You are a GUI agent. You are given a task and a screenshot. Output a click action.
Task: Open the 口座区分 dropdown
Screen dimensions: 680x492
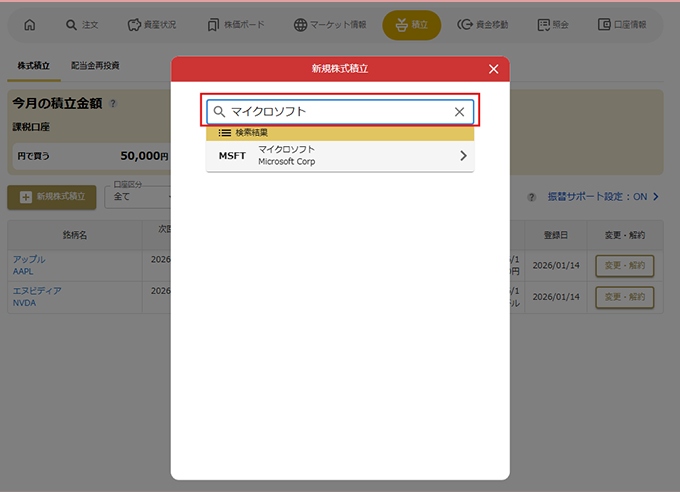[139, 197]
